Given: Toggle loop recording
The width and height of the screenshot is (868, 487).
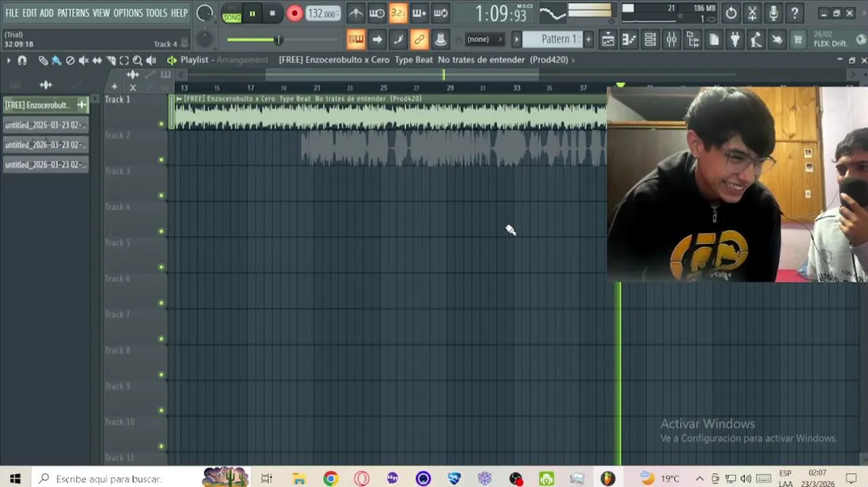Looking at the screenshot, I should 440,13.
